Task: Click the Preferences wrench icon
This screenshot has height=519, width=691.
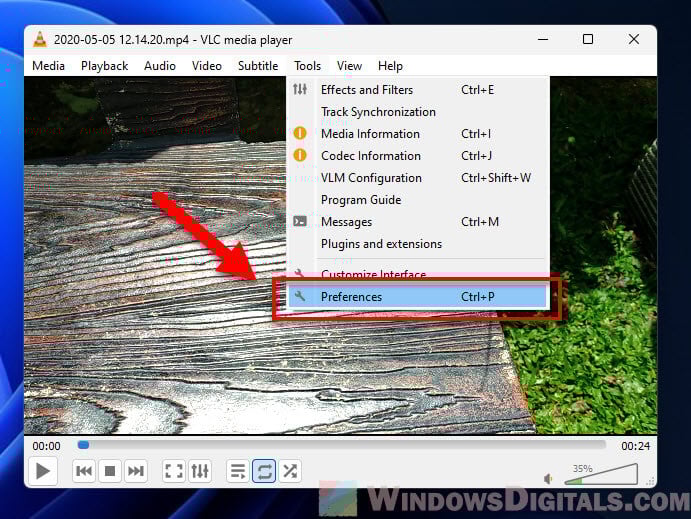Action: click(300, 296)
